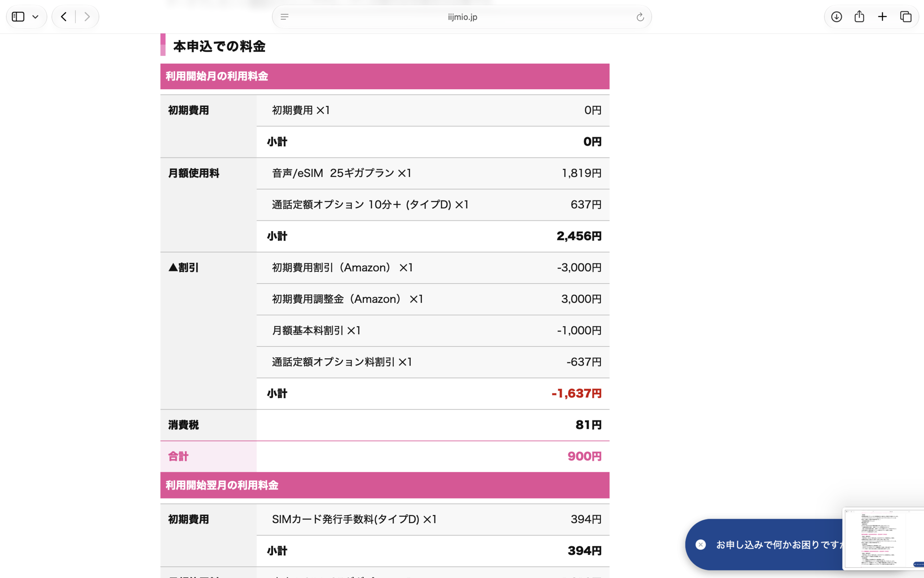Select the bold 394円 subtotal

click(x=585, y=551)
